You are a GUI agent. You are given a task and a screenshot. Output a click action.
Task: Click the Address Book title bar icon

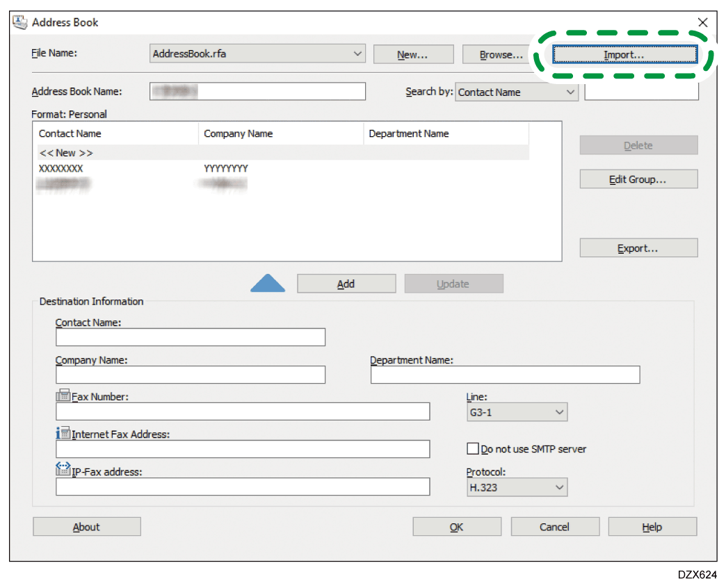21,22
